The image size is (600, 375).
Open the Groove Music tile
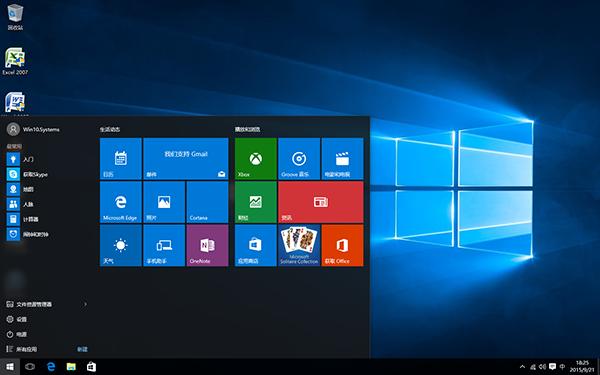299,159
